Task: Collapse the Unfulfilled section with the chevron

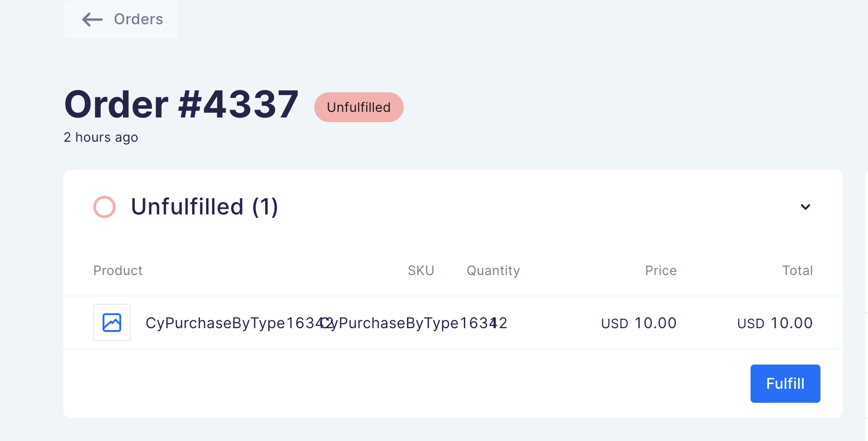Action: [x=805, y=207]
